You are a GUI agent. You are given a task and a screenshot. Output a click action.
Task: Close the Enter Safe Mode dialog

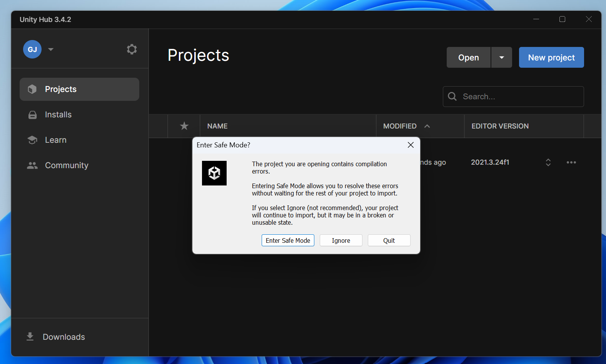[x=411, y=145]
